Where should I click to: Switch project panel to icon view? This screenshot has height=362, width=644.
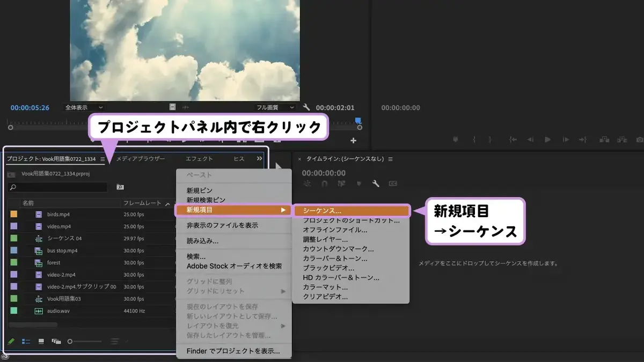click(x=41, y=341)
